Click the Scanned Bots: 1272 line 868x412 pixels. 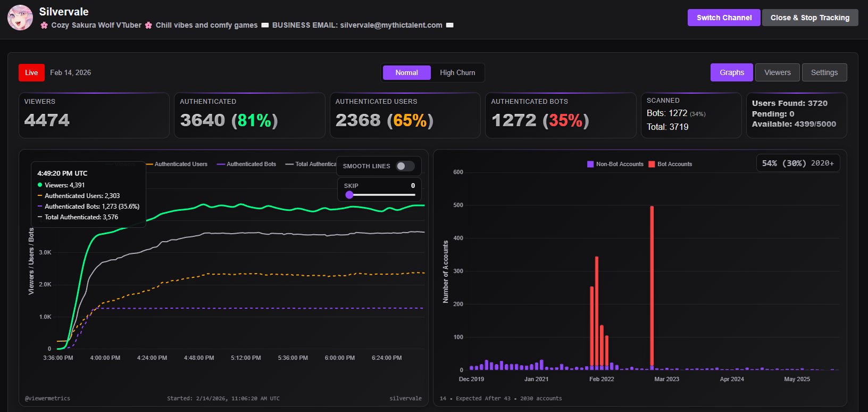click(x=676, y=113)
